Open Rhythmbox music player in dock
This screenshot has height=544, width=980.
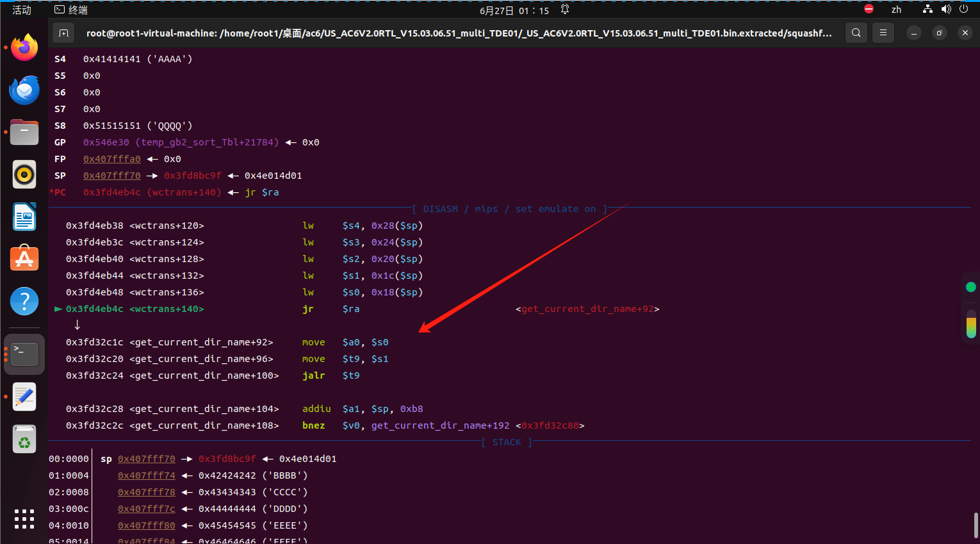tap(24, 174)
